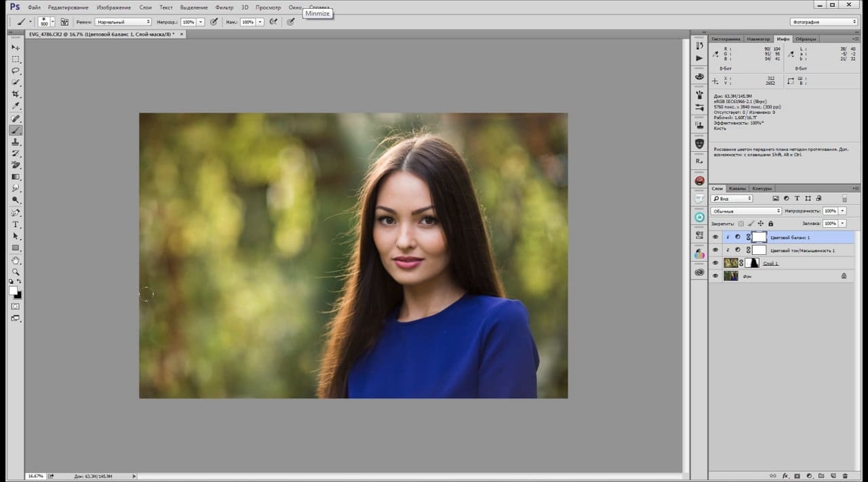868x482 pixels.
Task: Select the Move tool
Action: click(16, 47)
